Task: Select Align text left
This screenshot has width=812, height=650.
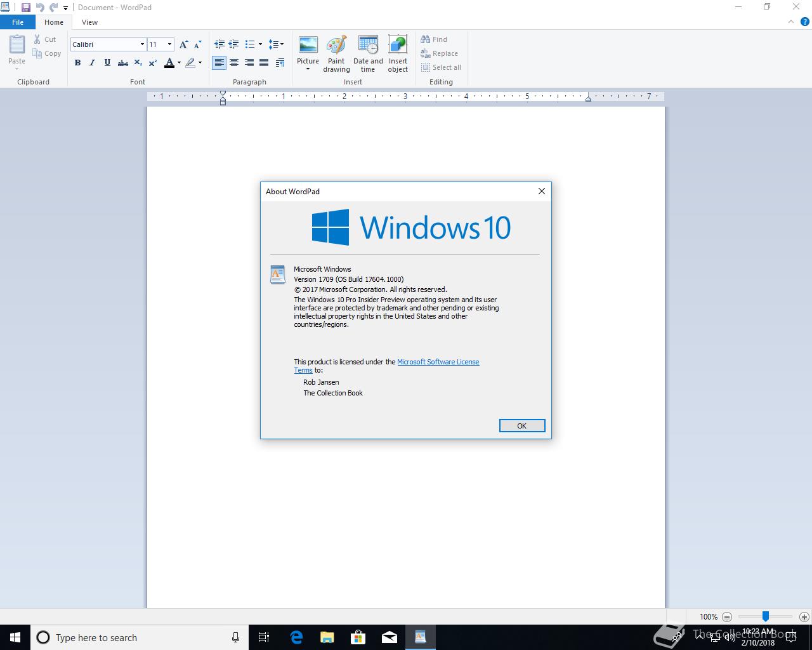Action: 219,63
